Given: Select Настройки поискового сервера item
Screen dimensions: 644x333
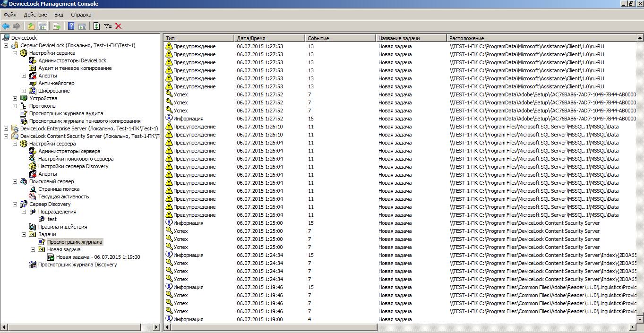Looking at the screenshot, I should click(76, 159).
